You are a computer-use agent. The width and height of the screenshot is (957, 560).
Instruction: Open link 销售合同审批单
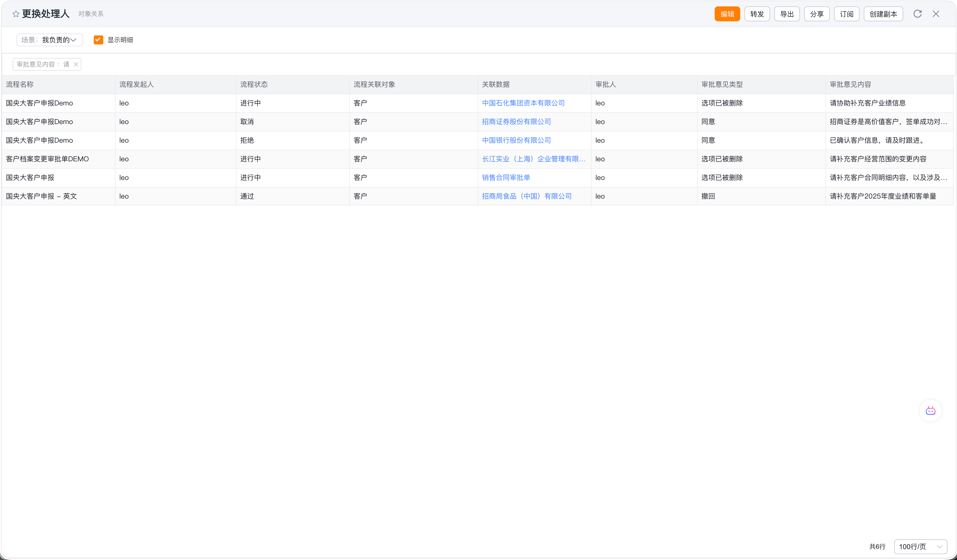point(506,178)
